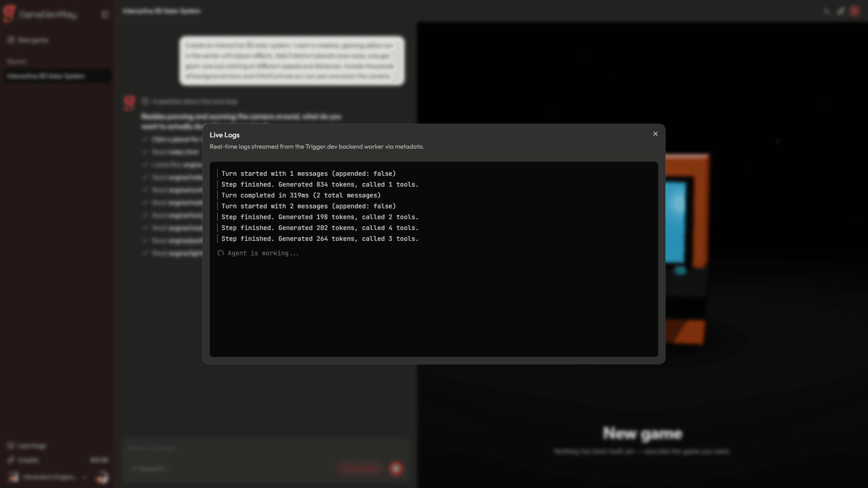This screenshot has width=868, height=488.
Task: Click the red avatar icon at top right
Action: pyautogui.click(x=854, y=11)
